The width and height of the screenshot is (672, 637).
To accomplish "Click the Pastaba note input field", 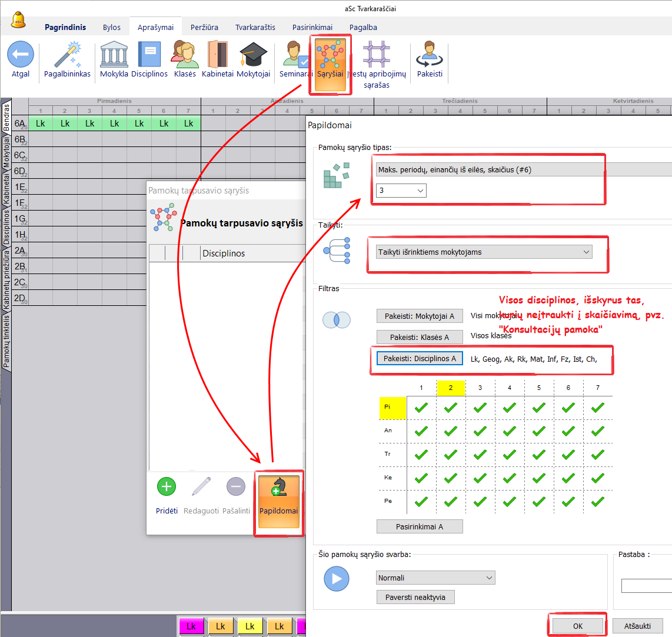I will [646, 586].
